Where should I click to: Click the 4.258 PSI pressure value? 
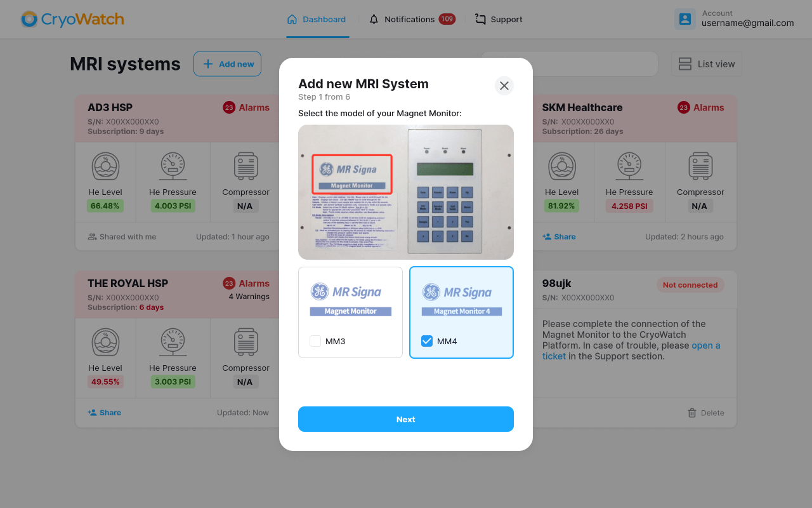click(629, 206)
